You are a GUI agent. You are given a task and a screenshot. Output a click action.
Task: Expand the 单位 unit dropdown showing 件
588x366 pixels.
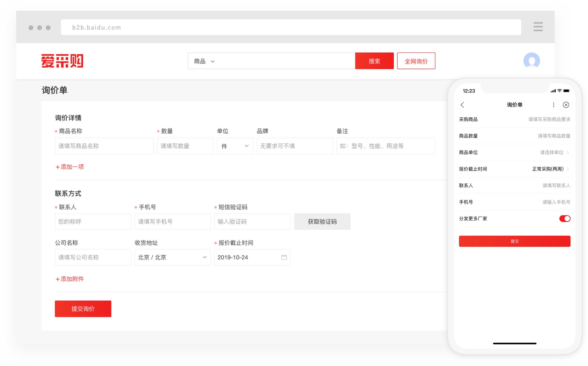coord(235,146)
